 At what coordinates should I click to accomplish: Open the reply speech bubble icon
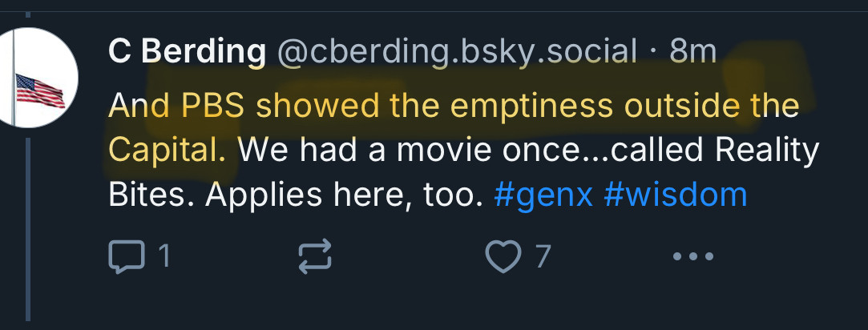(127, 256)
